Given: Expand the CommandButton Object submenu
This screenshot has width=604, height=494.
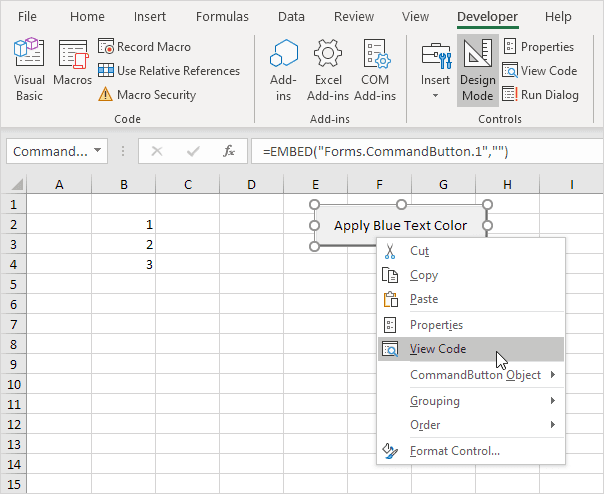Looking at the screenshot, I should tap(475, 375).
